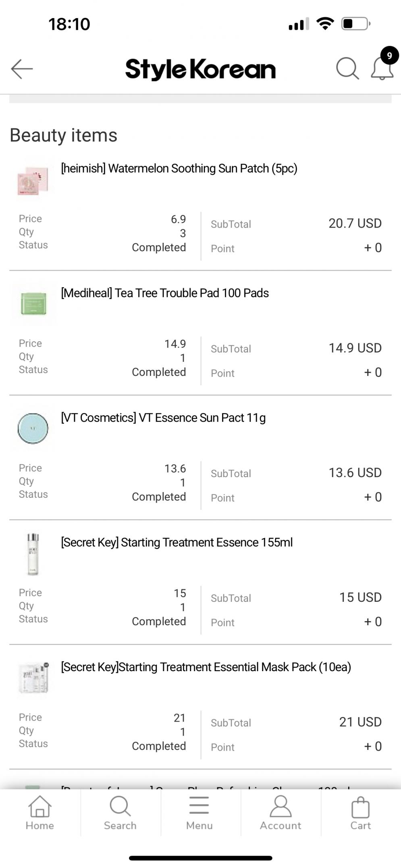Tap green Mediheal pad thumbnail
The height and width of the screenshot is (868, 401).
pyautogui.click(x=33, y=304)
